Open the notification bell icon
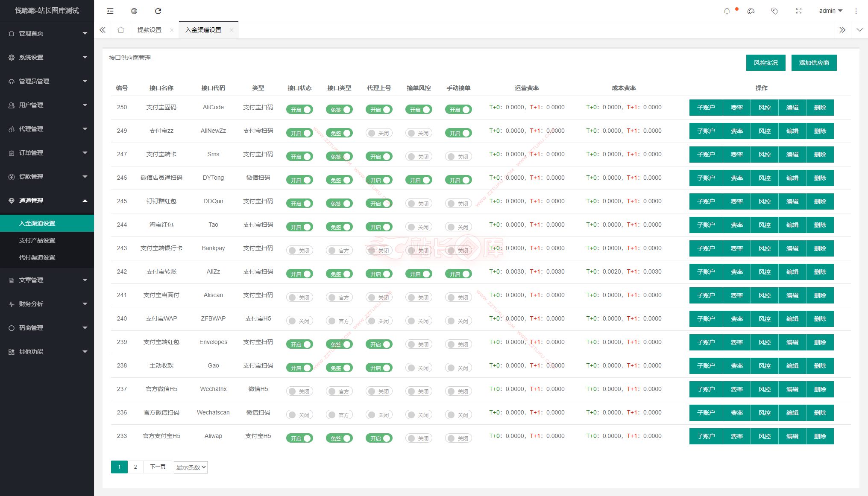868x496 pixels. pos(727,11)
